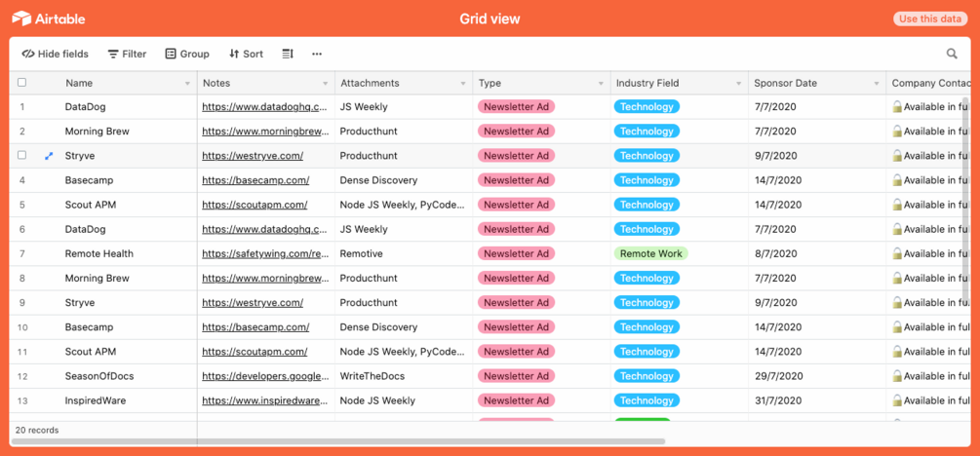Image resolution: width=980 pixels, height=456 pixels.
Task: Toggle the select-all checkbox in header
Action: 21,83
